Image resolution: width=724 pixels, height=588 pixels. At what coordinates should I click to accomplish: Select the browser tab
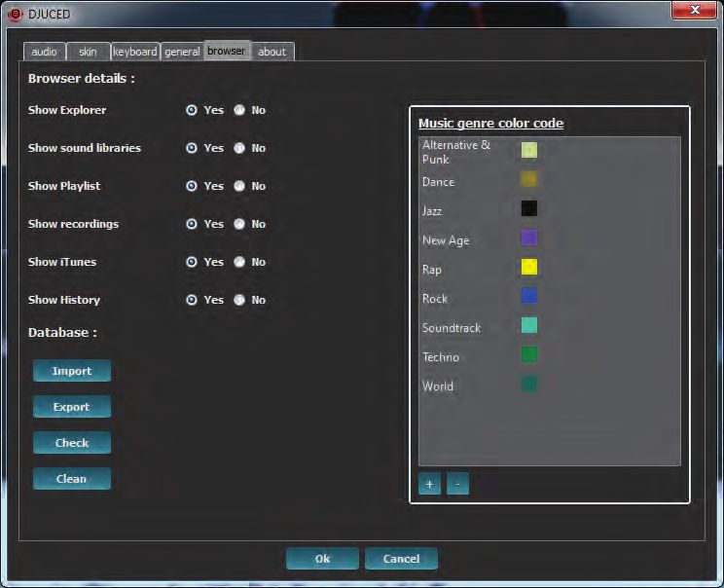(x=226, y=51)
